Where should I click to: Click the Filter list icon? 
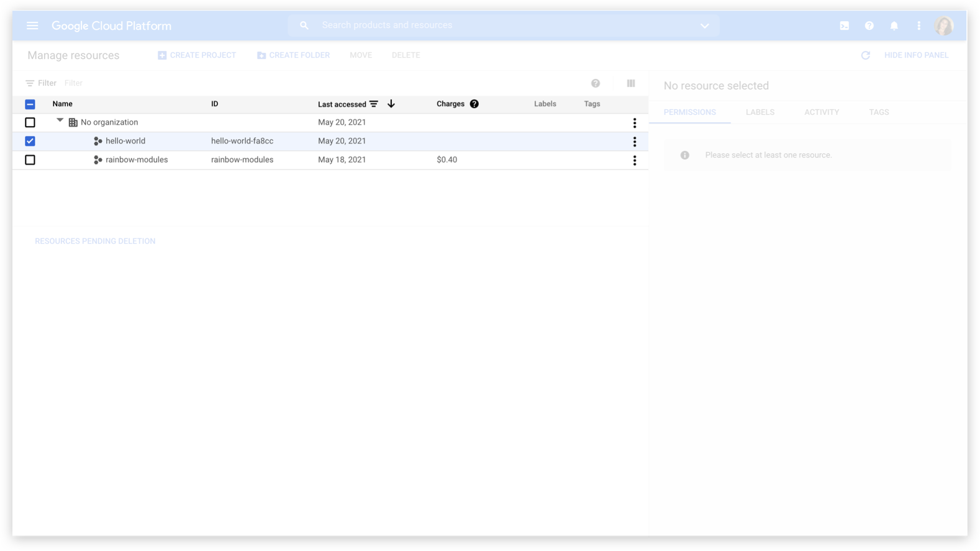pyautogui.click(x=30, y=83)
